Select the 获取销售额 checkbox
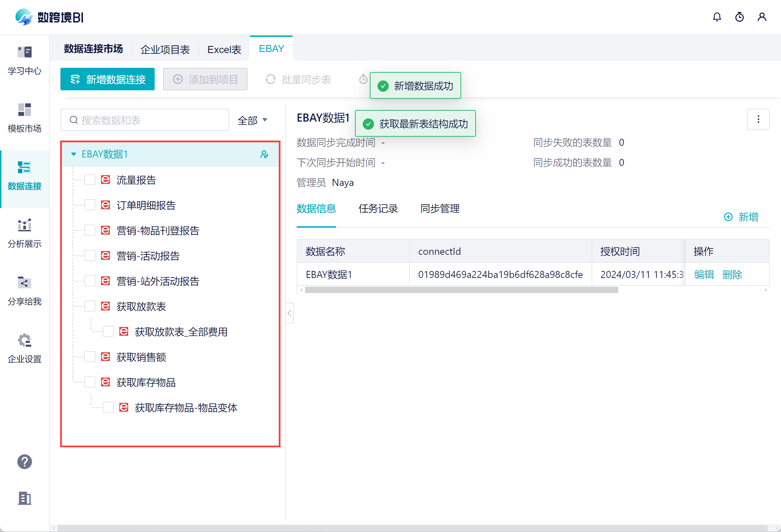The image size is (781, 532). point(90,357)
